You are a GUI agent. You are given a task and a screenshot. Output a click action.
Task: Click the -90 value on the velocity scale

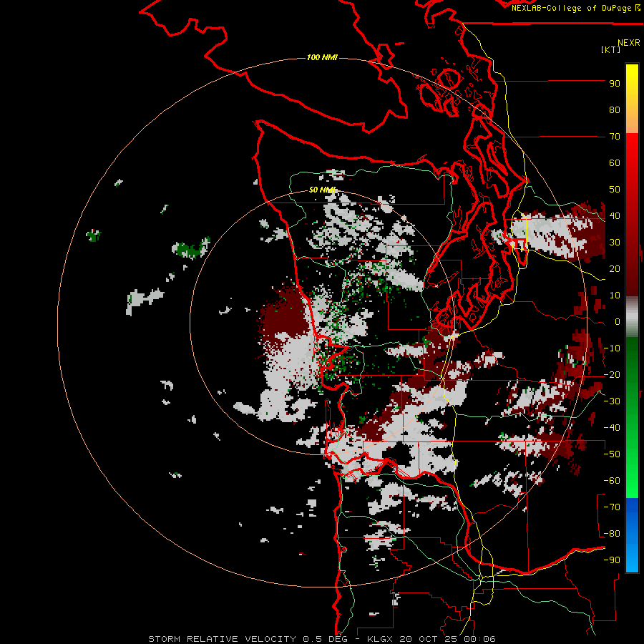612,560
